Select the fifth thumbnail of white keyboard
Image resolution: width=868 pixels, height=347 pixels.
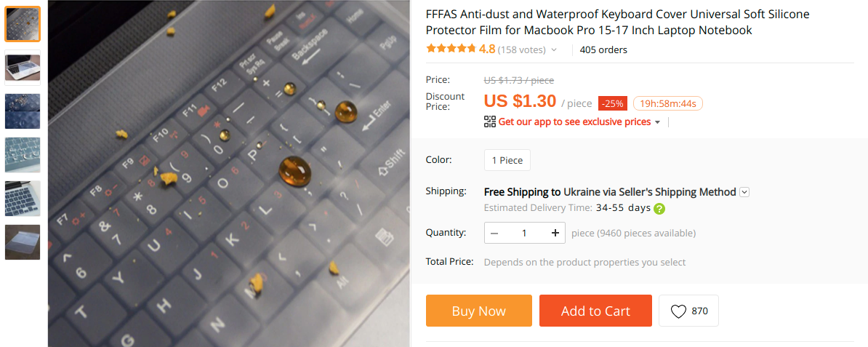23,199
